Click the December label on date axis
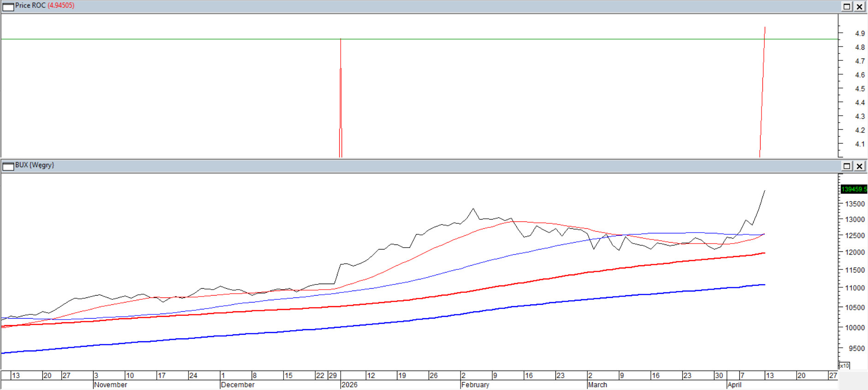 (x=238, y=385)
